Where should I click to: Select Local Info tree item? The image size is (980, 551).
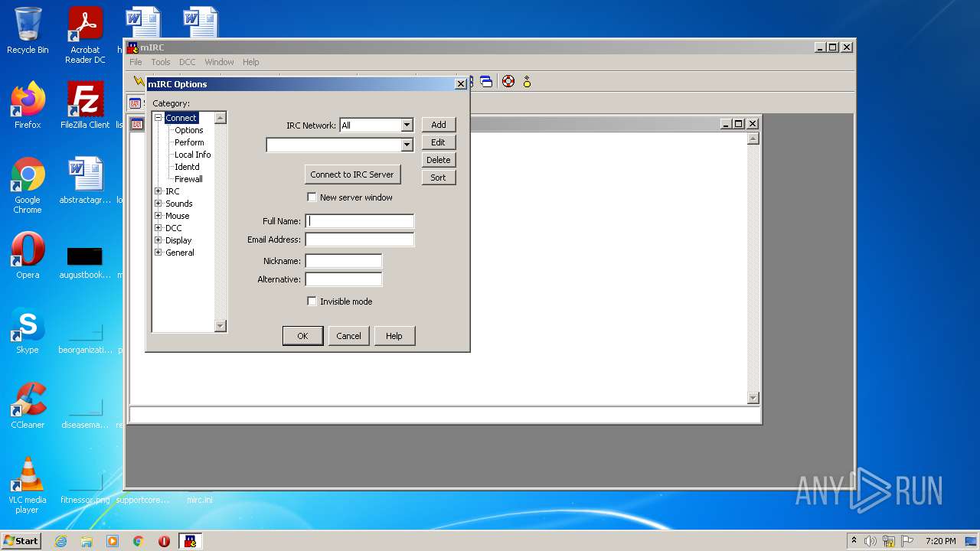[x=192, y=155]
